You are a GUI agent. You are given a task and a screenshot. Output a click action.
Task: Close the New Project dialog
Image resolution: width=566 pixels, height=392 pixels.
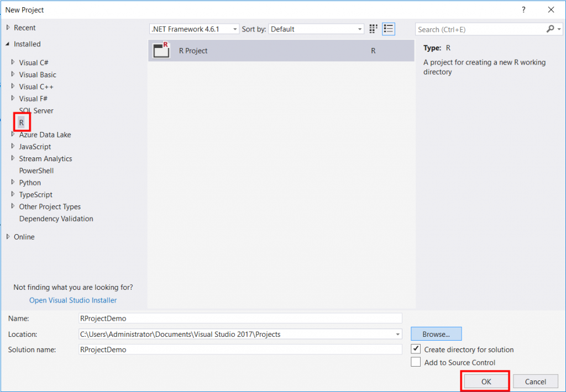point(551,10)
